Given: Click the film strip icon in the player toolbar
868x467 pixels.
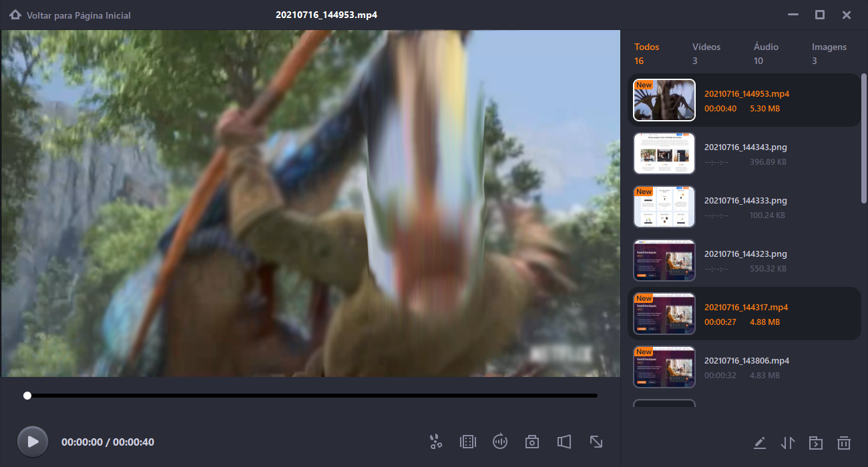Looking at the screenshot, I should (x=468, y=442).
